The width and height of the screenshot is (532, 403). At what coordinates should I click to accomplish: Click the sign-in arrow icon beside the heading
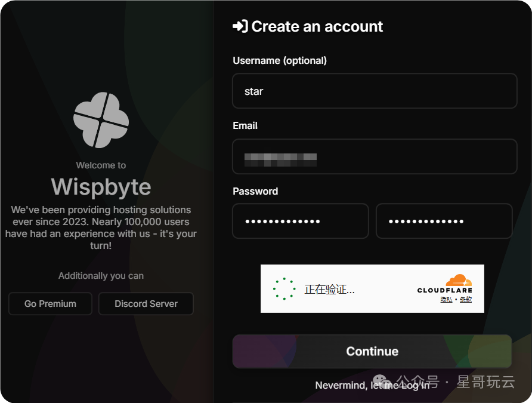(240, 26)
